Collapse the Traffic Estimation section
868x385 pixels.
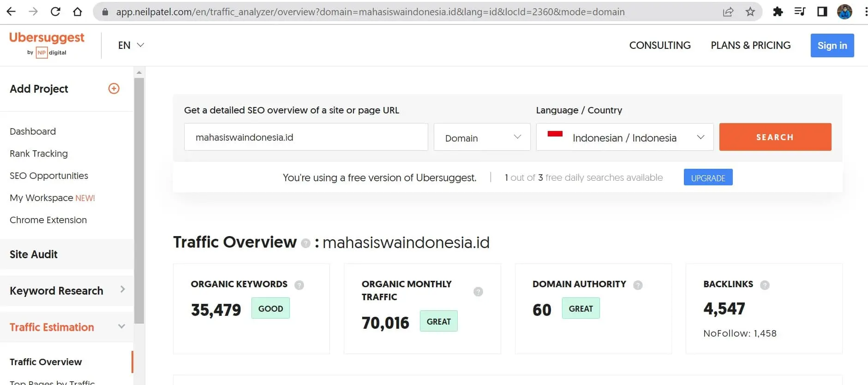66,327
